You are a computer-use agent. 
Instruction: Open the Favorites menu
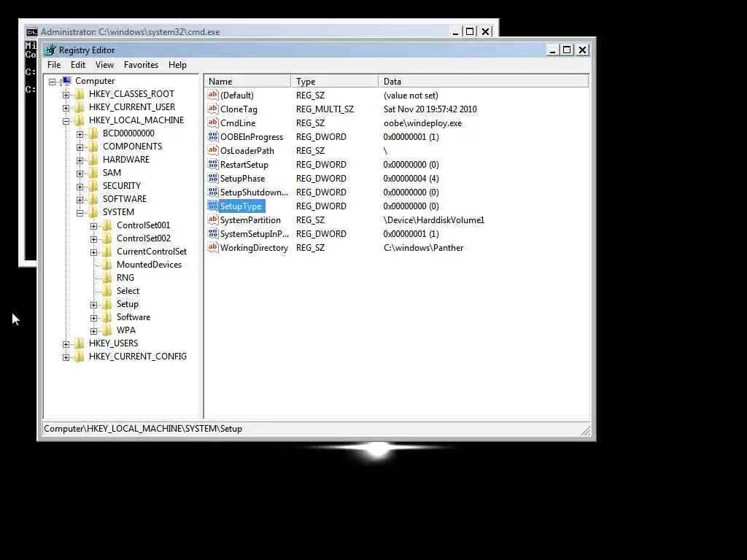tap(141, 65)
